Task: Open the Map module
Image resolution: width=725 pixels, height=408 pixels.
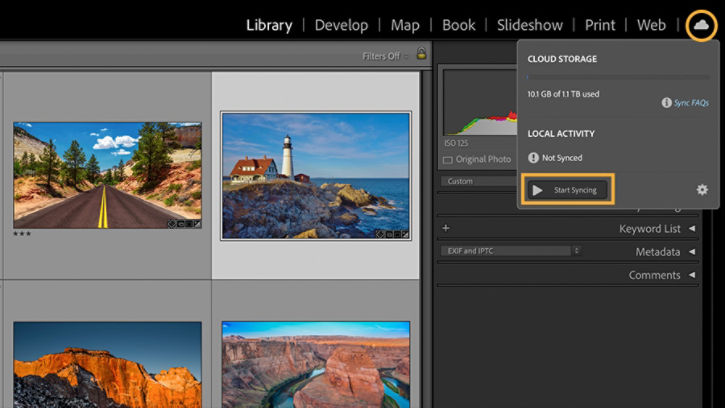Action: pos(405,25)
